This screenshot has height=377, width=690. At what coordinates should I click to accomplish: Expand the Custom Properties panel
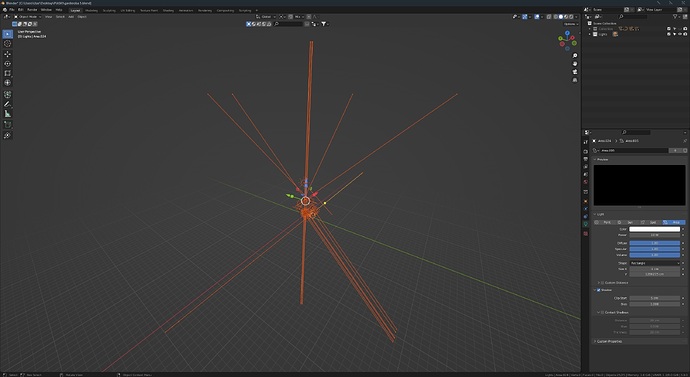pyautogui.click(x=609, y=341)
